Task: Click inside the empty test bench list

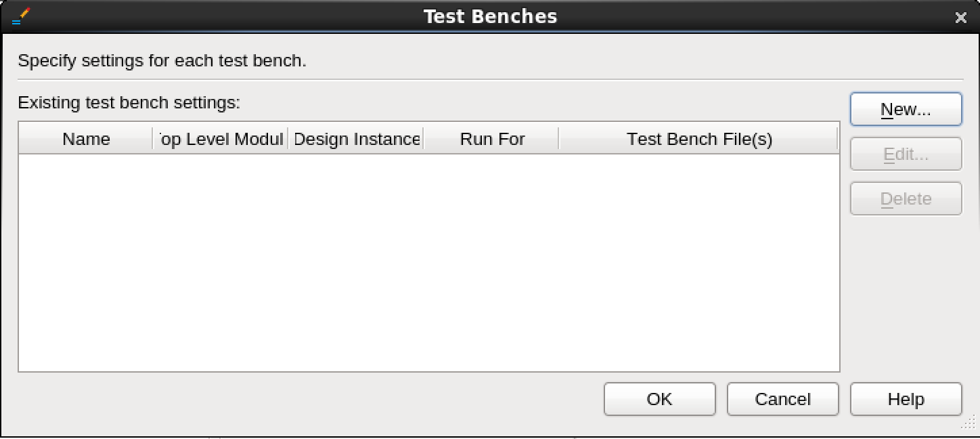Action: [429, 263]
